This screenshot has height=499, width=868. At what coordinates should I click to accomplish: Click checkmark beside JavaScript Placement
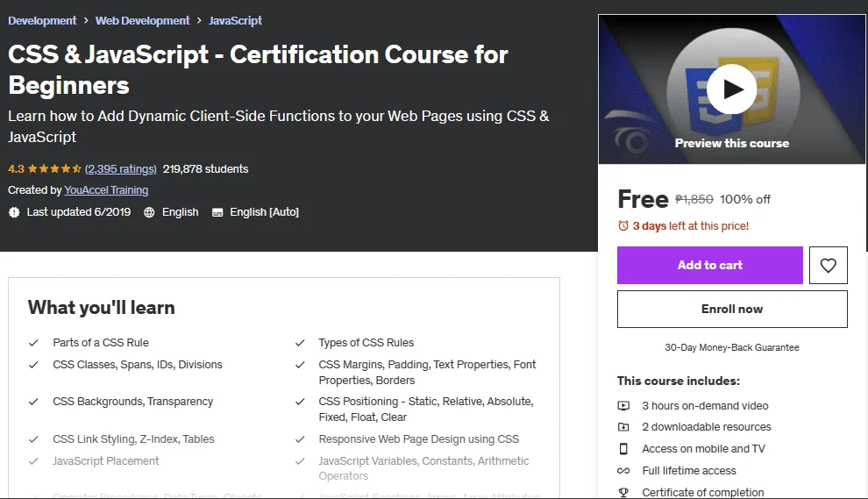[x=34, y=460]
